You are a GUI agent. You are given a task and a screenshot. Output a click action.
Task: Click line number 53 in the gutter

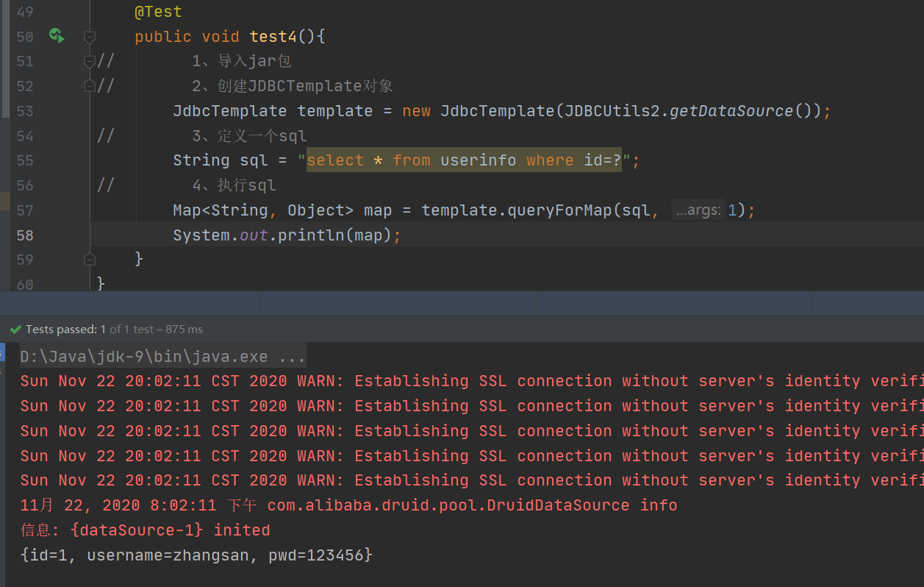(x=24, y=111)
